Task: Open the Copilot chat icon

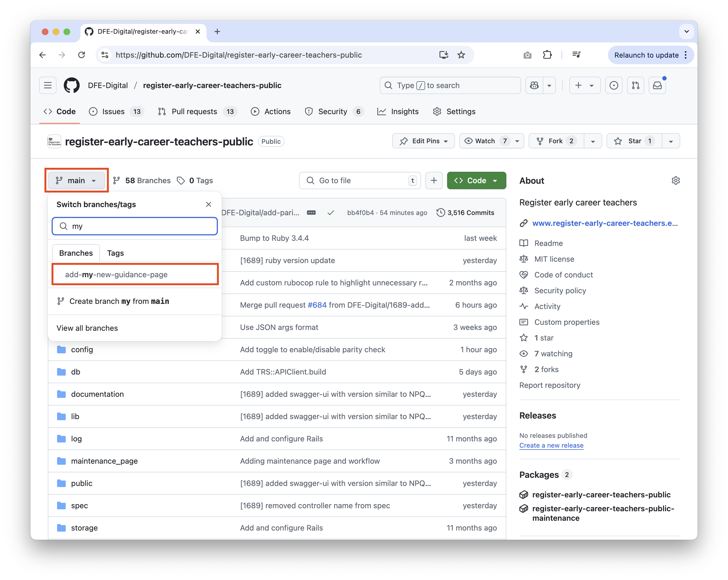Action: click(534, 85)
